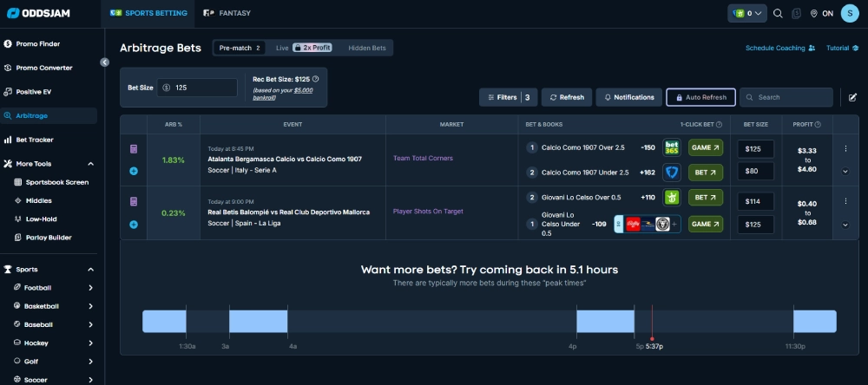Open the three-dot menu for Atalanta row
Screen dimensions: 868x385
tap(845, 149)
